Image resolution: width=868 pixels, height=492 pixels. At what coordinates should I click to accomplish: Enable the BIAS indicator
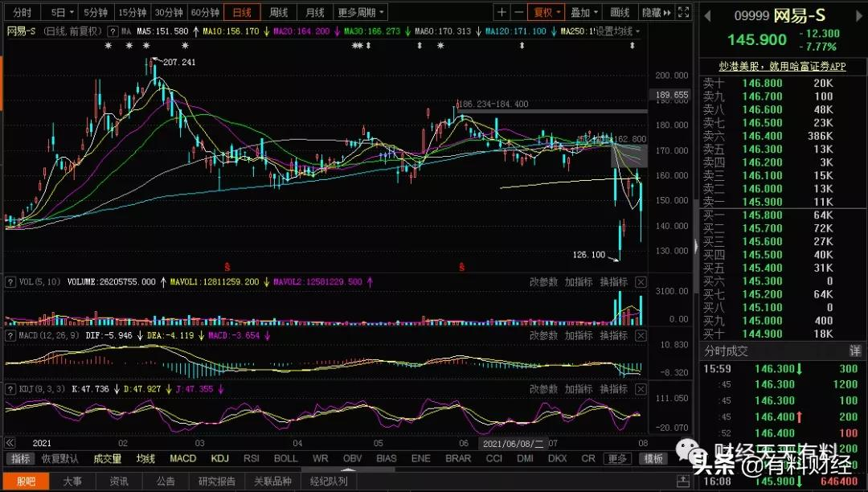[387, 459]
